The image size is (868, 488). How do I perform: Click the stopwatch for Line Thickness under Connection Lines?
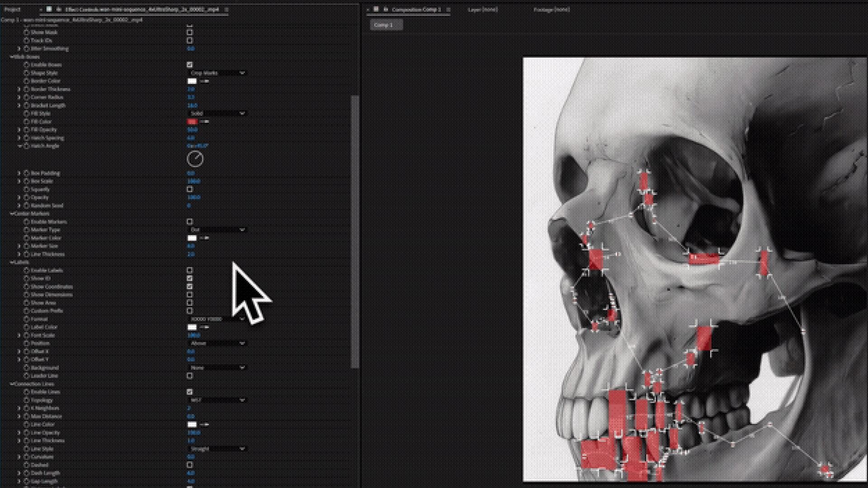pos(26,441)
